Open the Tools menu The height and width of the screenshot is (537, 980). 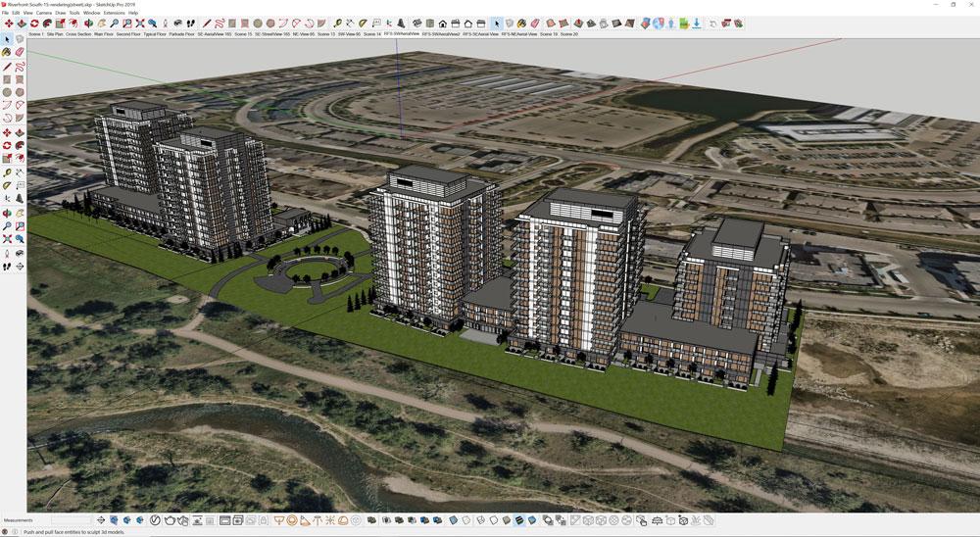[x=74, y=13]
